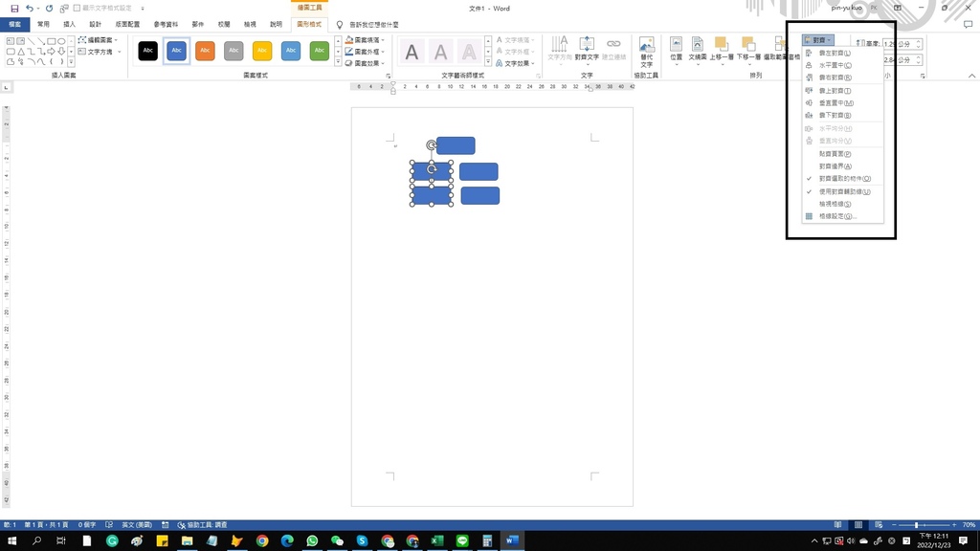Open the 文字效果 dropdown

(516, 63)
